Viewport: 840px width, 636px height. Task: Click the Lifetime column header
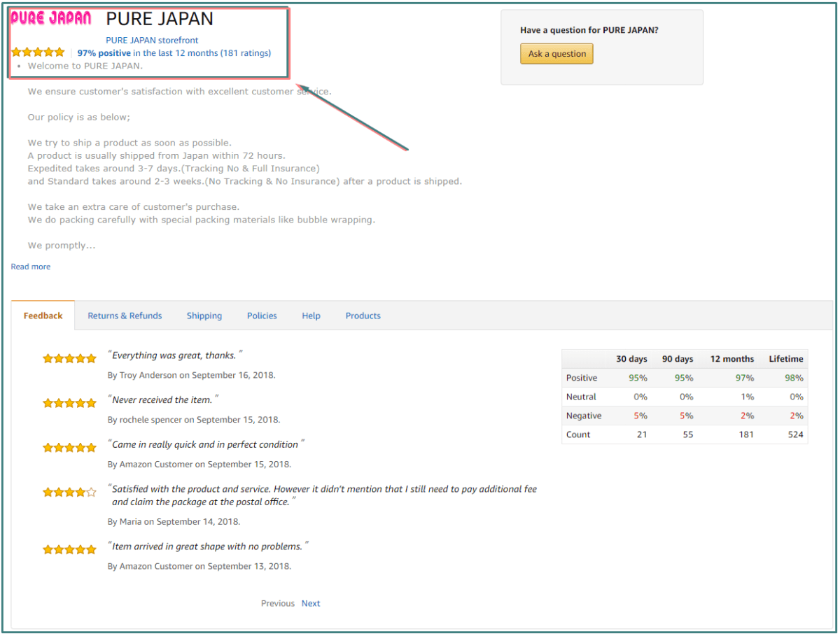point(786,359)
